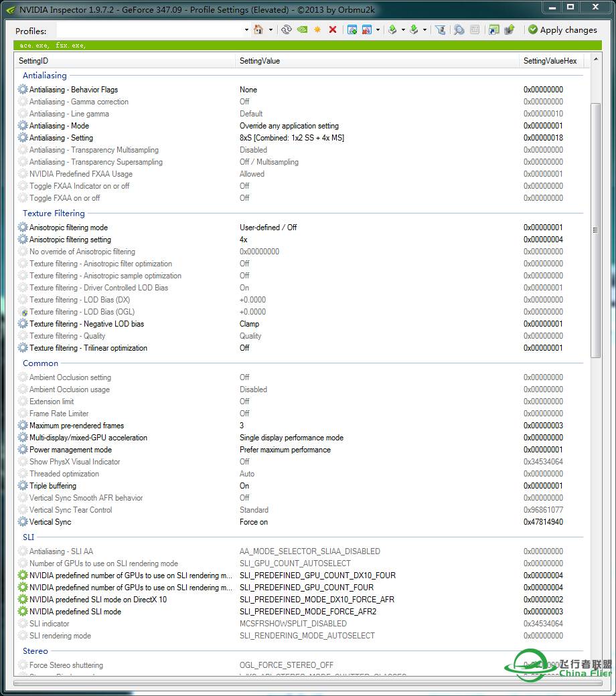Click the gear icon beside Antialiasing - Mode
Viewport: 616px width, 696px height.
tap(23, 126)
